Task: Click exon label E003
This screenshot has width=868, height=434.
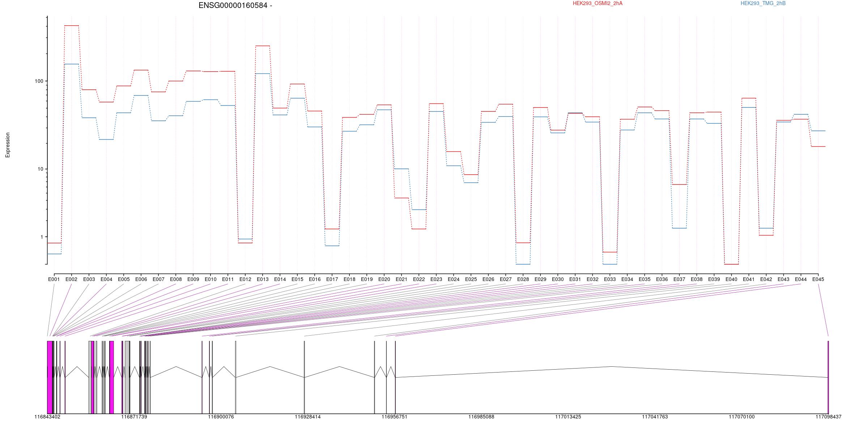Action: click(x=89, y=279)
